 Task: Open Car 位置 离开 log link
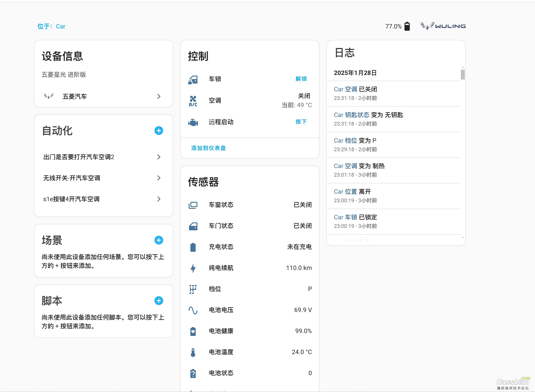coord(345,192)
